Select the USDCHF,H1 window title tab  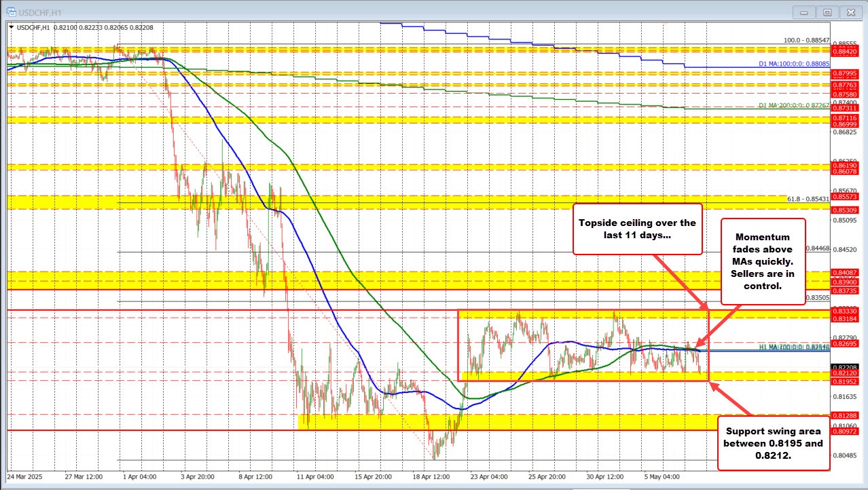[38, 12]
